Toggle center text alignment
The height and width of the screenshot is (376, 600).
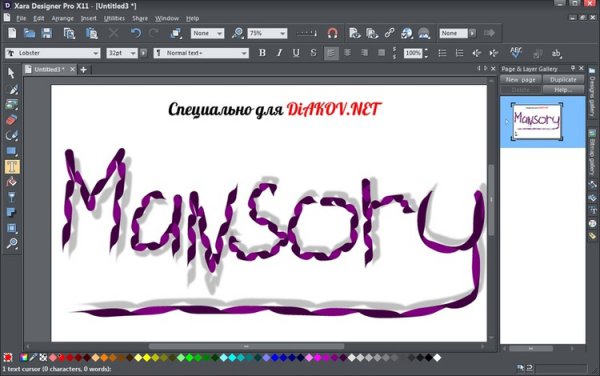coord(347,53)
